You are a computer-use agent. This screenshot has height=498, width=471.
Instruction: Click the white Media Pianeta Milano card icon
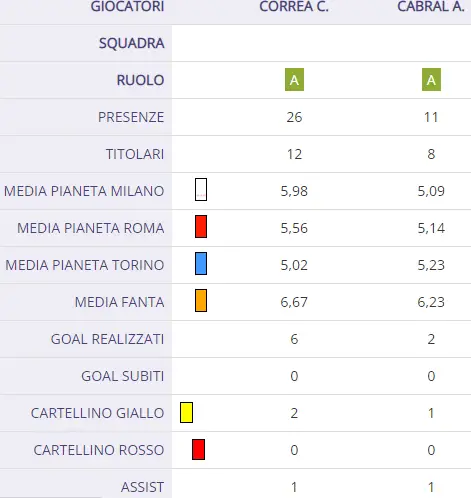coord(201,189)
